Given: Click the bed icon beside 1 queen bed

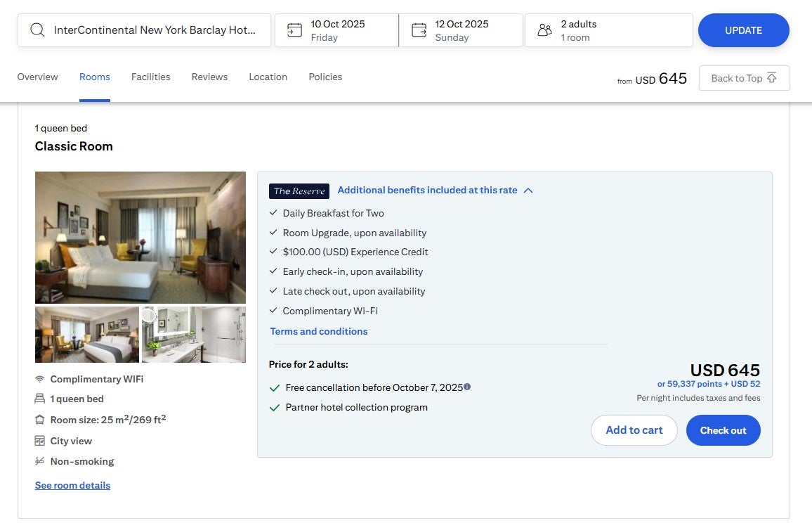Looking at the screenshot, I should coord(39,399).
